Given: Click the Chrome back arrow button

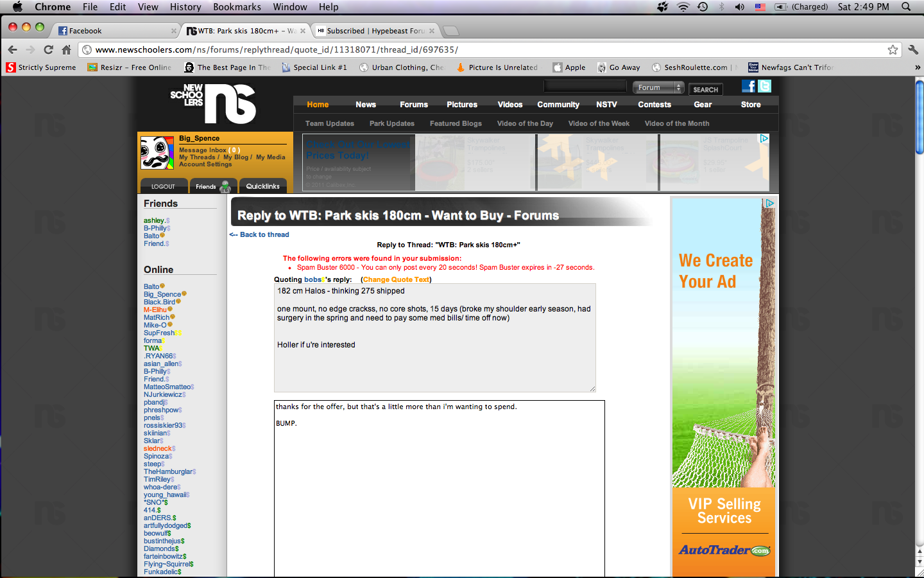Looking at the screenshot, I should coord(12,49).
